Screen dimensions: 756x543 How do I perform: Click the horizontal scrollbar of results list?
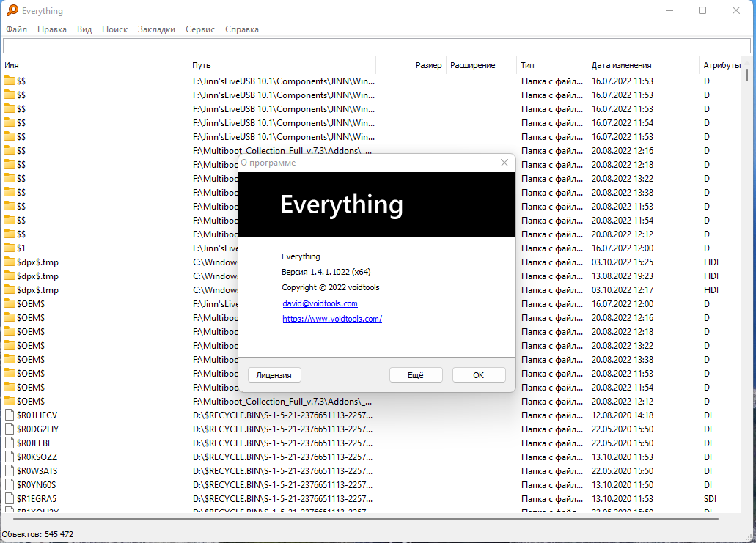[366, 519]
